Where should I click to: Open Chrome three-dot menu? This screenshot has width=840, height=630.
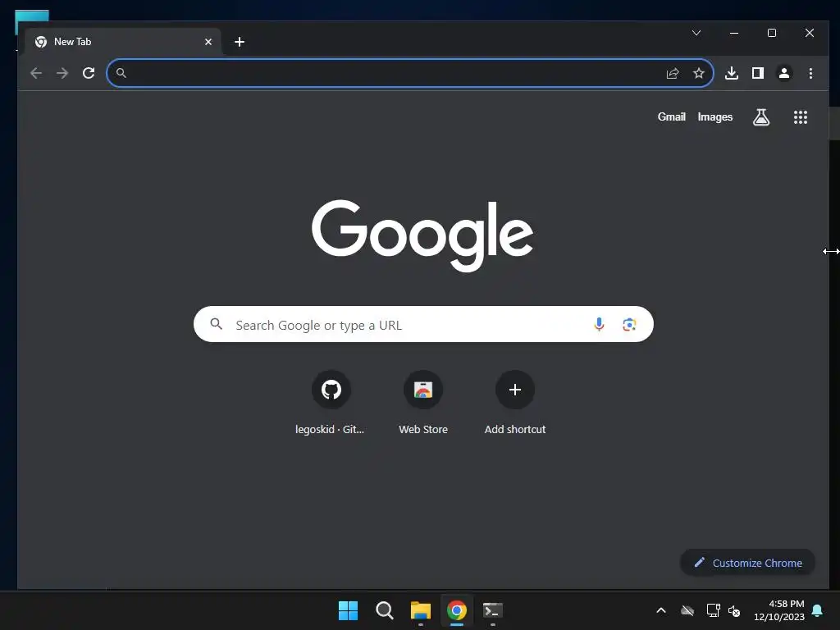click(x=810, y=73)
